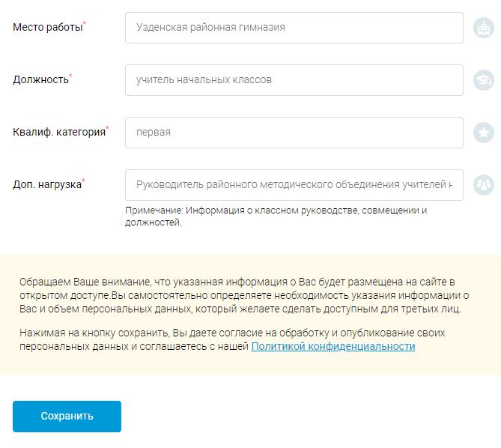Image resolution: width=501 pixels, height=448 pixels.
Task: Edit the "Доп. нагрузка" input field
Action: (294, 184)
